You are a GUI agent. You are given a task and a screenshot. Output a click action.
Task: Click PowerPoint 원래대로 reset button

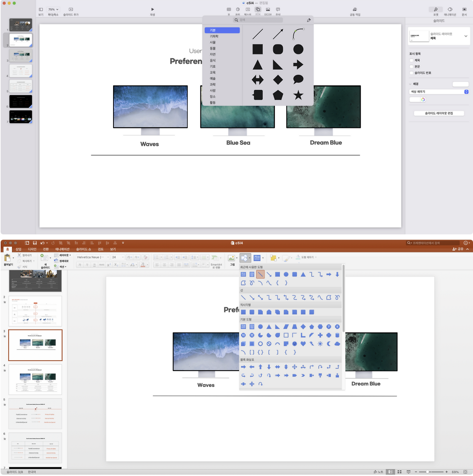tap(61, 261)
